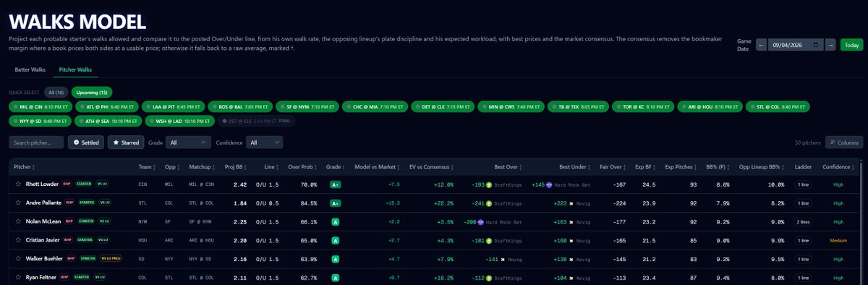
Task: Select the Upcoming (15) quick select pill
Action: coord(91,92)
